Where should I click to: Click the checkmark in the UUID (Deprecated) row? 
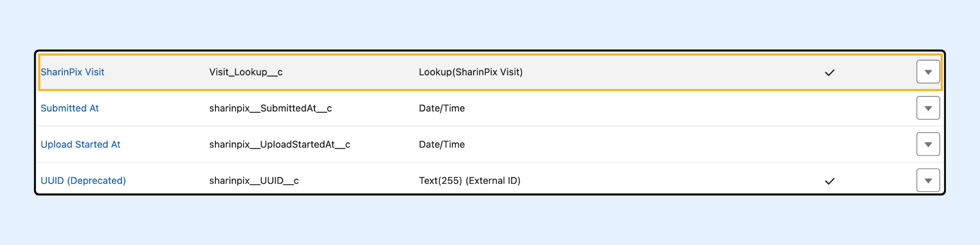[x=829, y=181]
